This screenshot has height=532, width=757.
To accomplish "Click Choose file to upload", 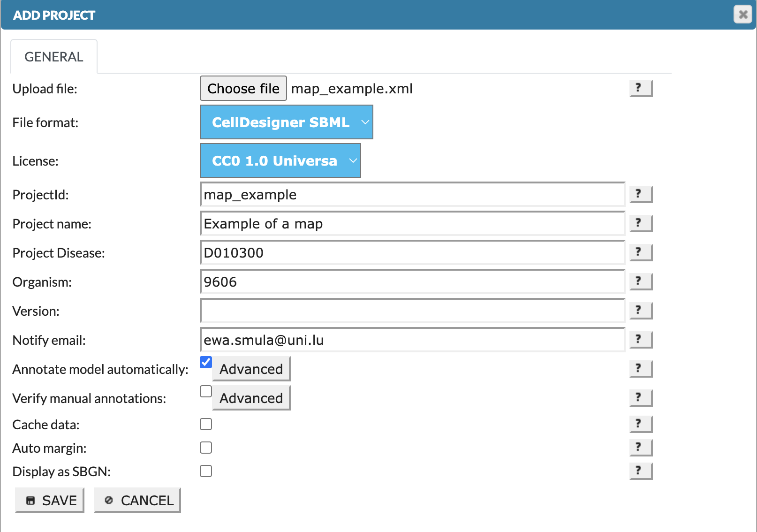I will 243,89.
